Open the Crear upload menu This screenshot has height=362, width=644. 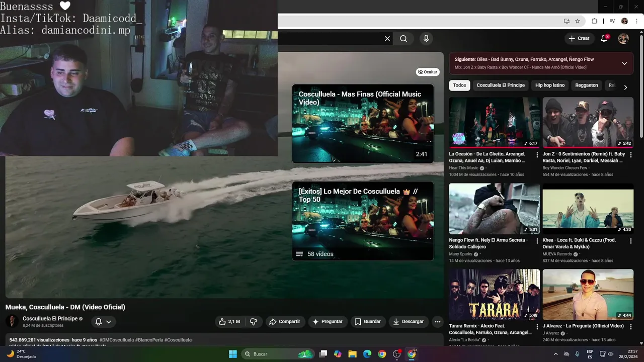579,38
